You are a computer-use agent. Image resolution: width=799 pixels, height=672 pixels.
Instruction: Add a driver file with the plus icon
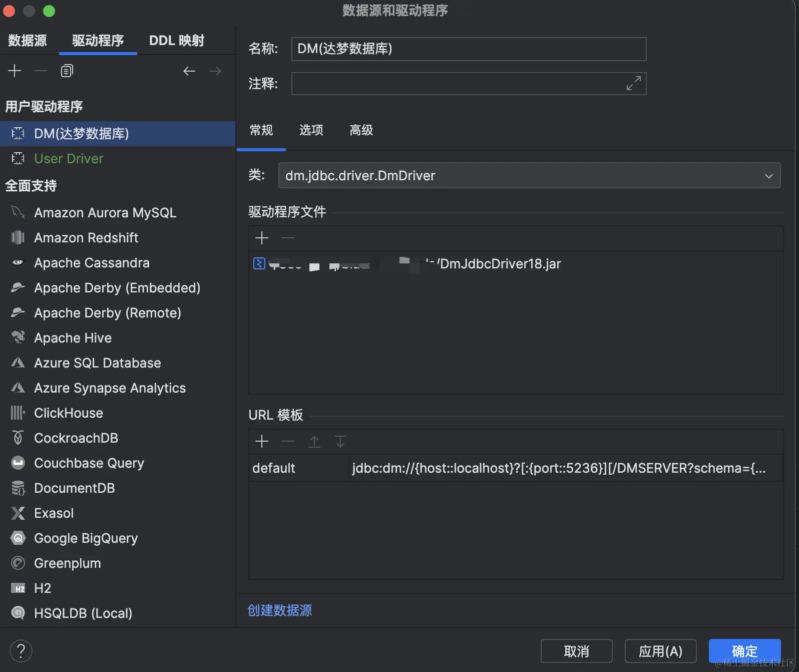click(x=262, y=238)
